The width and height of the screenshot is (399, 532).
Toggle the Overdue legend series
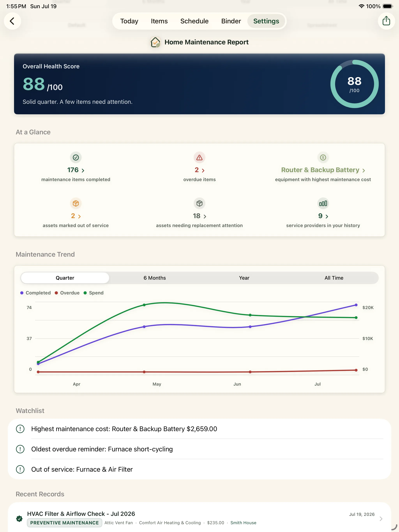pyautogui.click(x=67, y=293)
